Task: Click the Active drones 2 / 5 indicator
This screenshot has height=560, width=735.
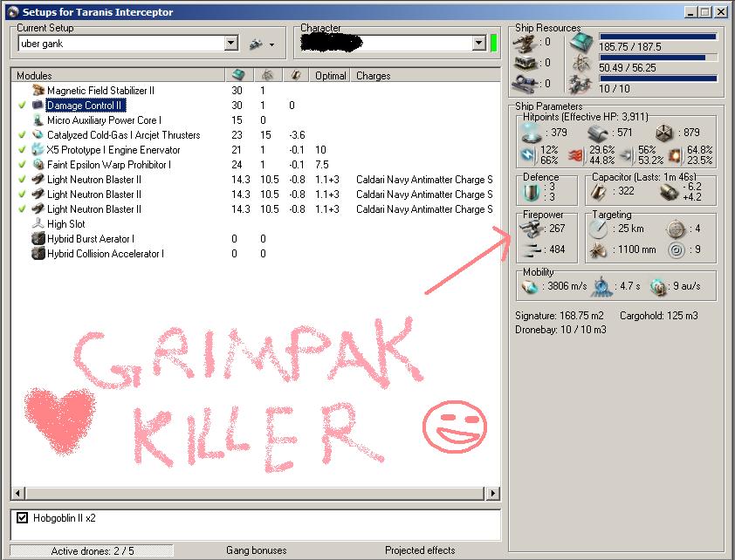Action: pyautogui.click(x=92, y=550)
